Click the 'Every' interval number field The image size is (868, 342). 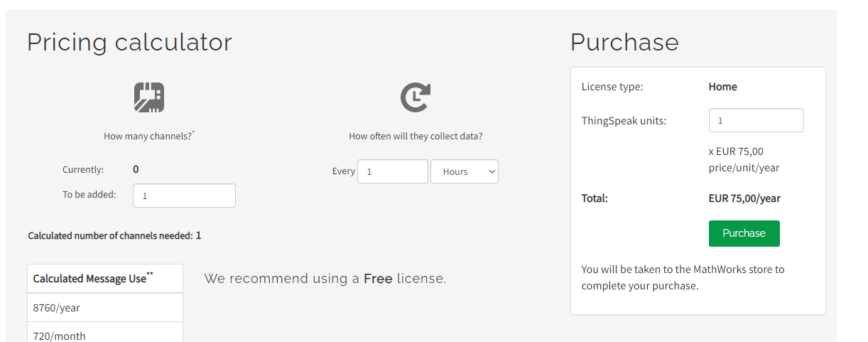point(393,171)
